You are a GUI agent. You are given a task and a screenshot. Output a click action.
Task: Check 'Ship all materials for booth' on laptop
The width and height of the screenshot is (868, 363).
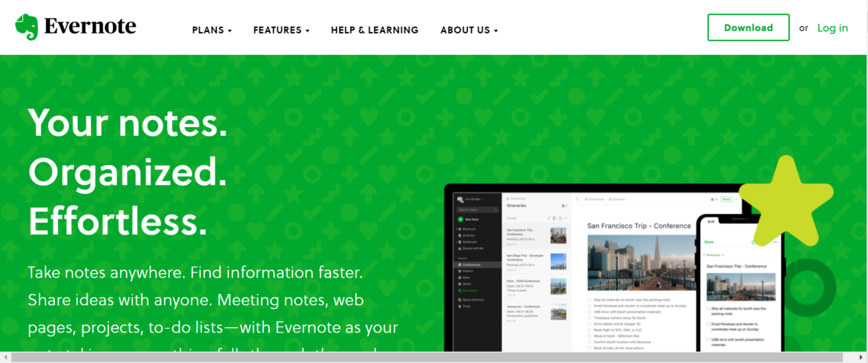589,300
